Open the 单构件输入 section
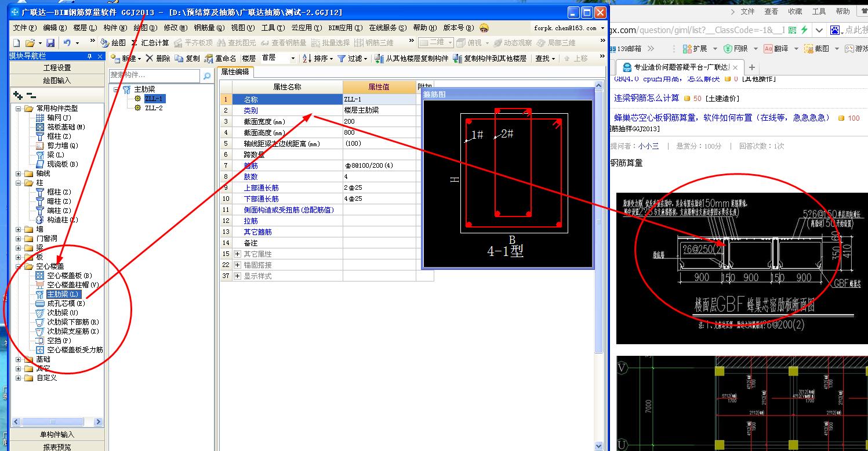The width and height of the screenshot is (868, 451). (x=57, y=434)
